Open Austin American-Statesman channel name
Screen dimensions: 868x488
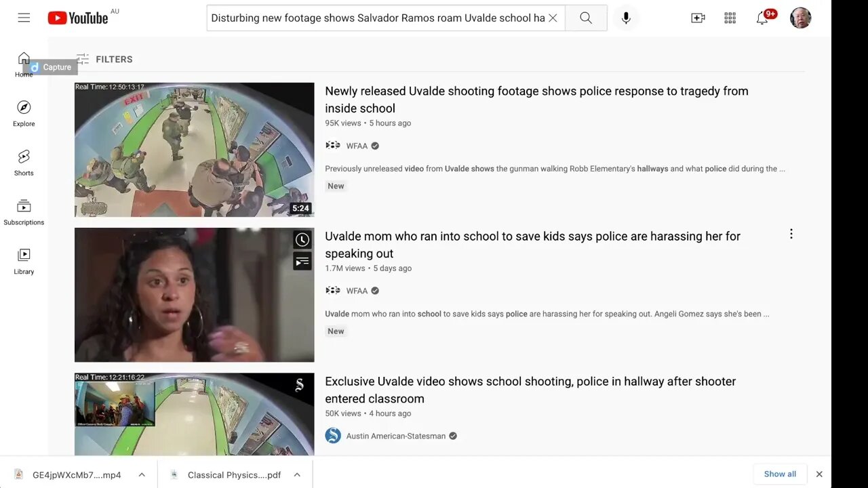396,436
